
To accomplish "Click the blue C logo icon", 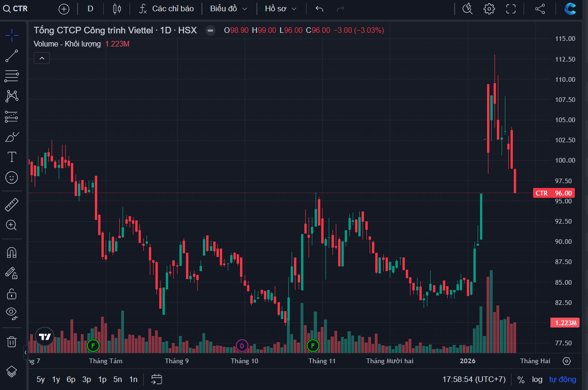I will point(571,8).
